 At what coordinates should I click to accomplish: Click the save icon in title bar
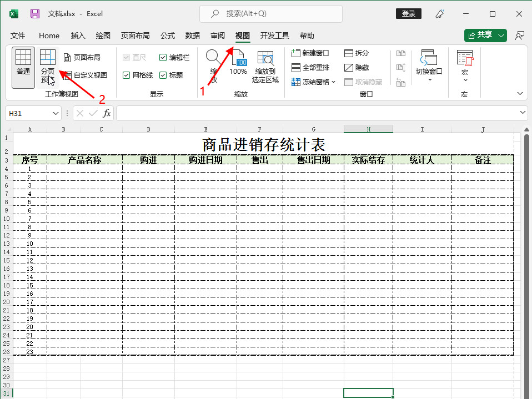[35, 14]
